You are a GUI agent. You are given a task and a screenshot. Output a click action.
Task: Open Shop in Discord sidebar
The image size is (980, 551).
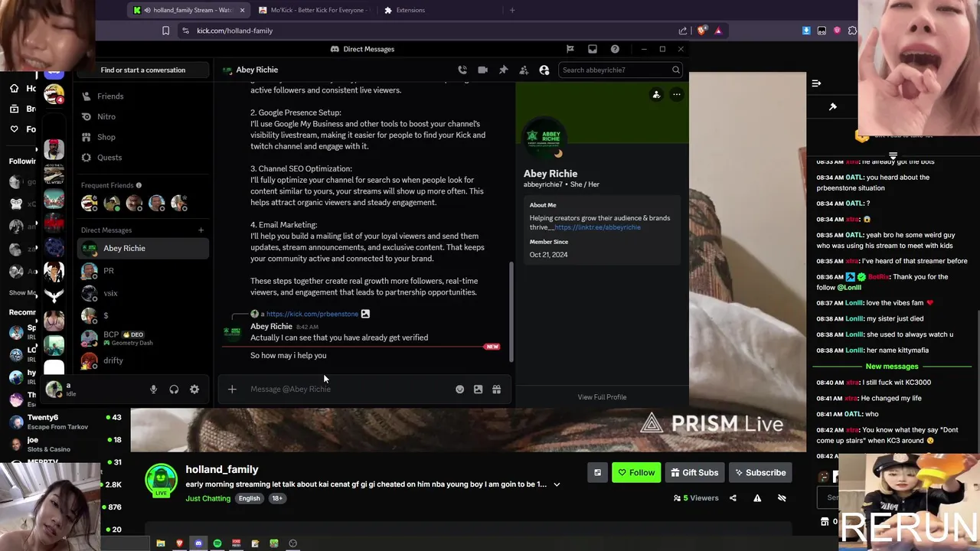(142, 137)
